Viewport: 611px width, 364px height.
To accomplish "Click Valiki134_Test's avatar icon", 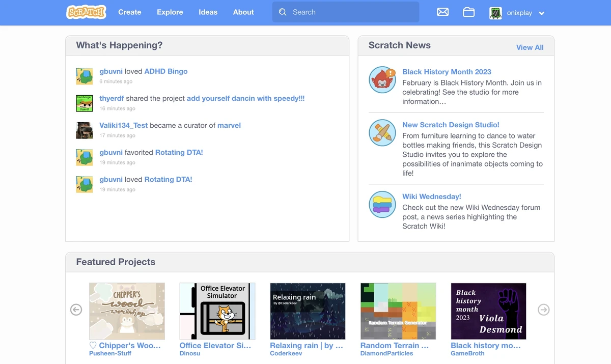I will pos(85,130).
